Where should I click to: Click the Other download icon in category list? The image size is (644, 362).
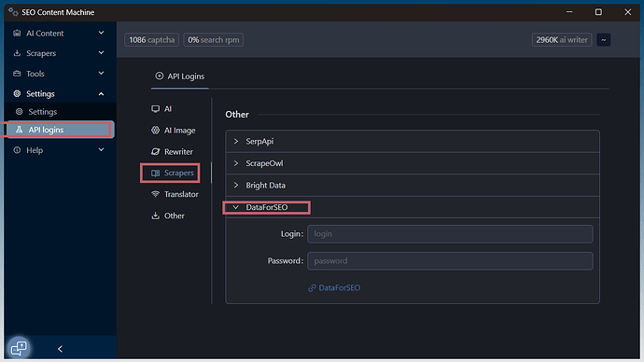[155, 216]
